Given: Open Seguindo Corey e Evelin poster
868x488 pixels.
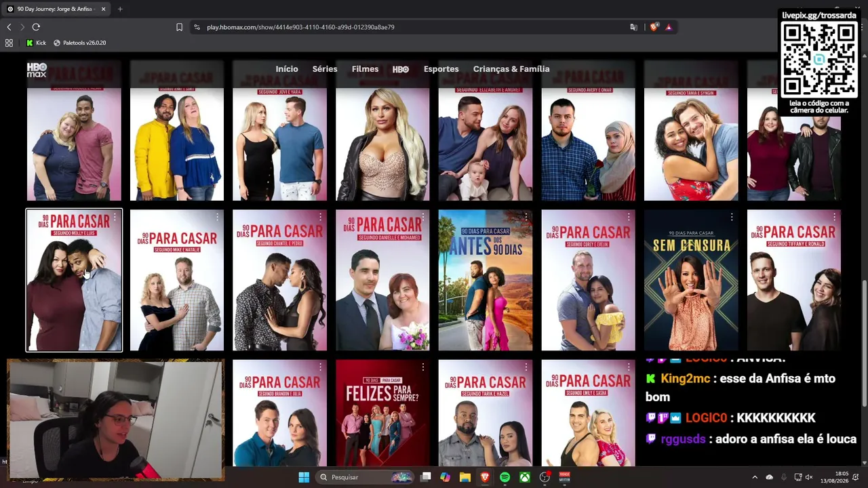Looking at the screenshot, I should coord(588,280).
